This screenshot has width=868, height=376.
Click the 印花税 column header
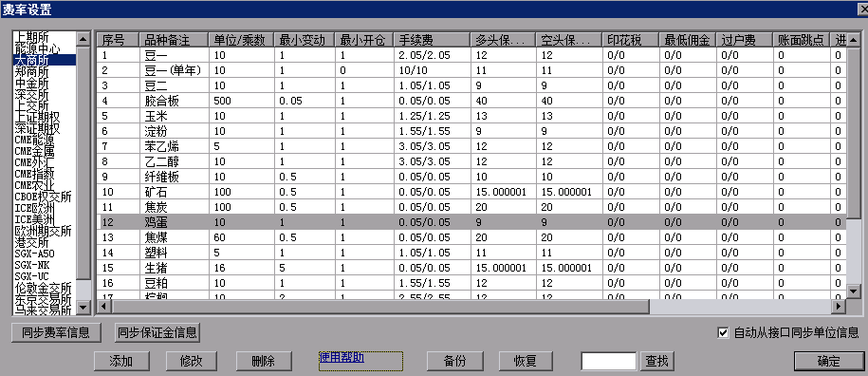coord(631,40)
